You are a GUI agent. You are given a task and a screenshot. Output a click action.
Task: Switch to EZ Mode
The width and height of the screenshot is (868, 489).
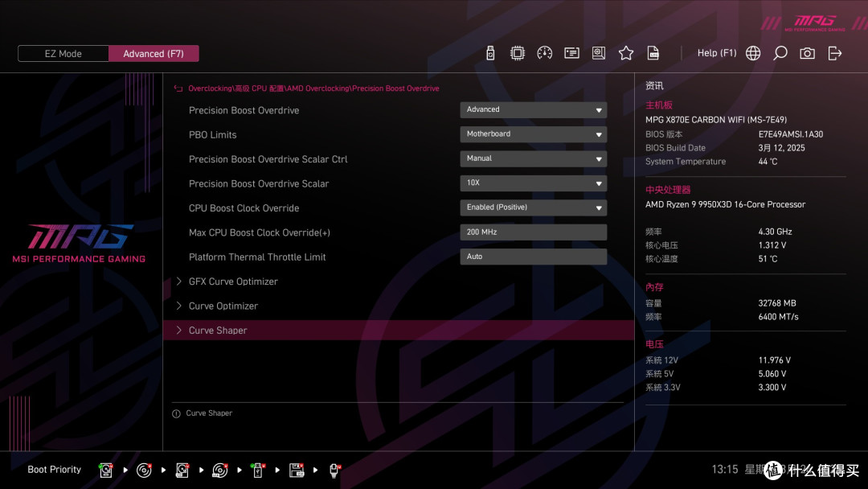click(63, 54)
